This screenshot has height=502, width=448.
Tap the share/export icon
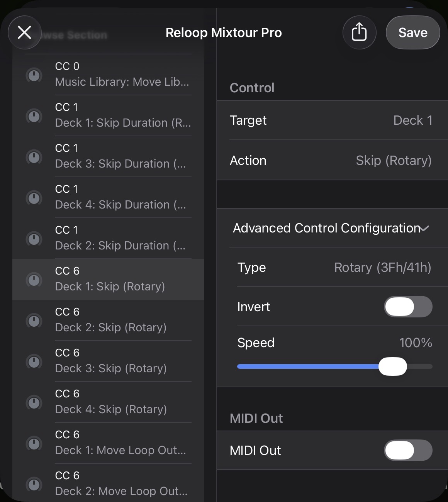359,32
